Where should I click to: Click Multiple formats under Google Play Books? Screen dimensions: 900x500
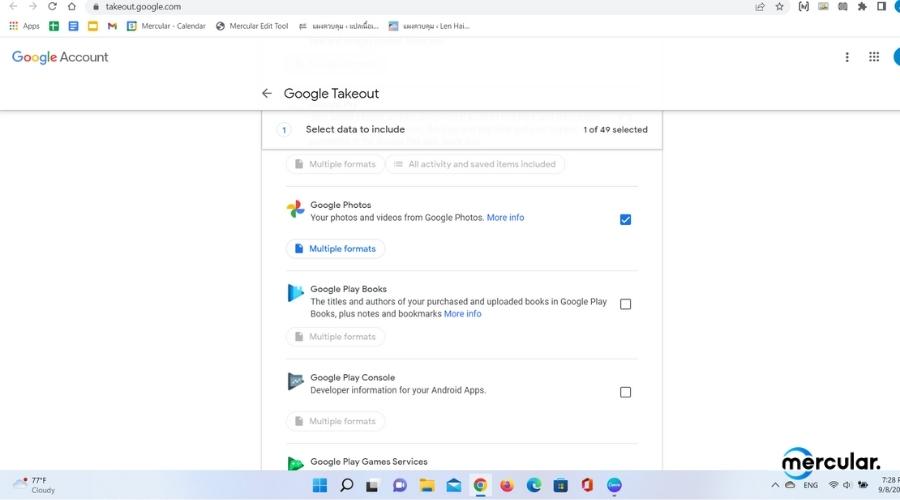336,336
